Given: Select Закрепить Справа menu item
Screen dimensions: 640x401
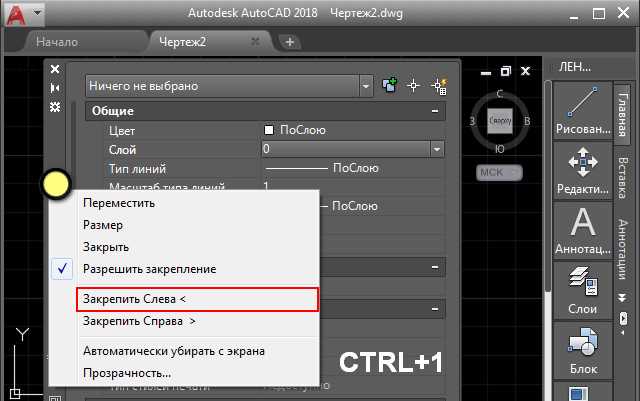Looking at the screenshot, I should [139, 321].
